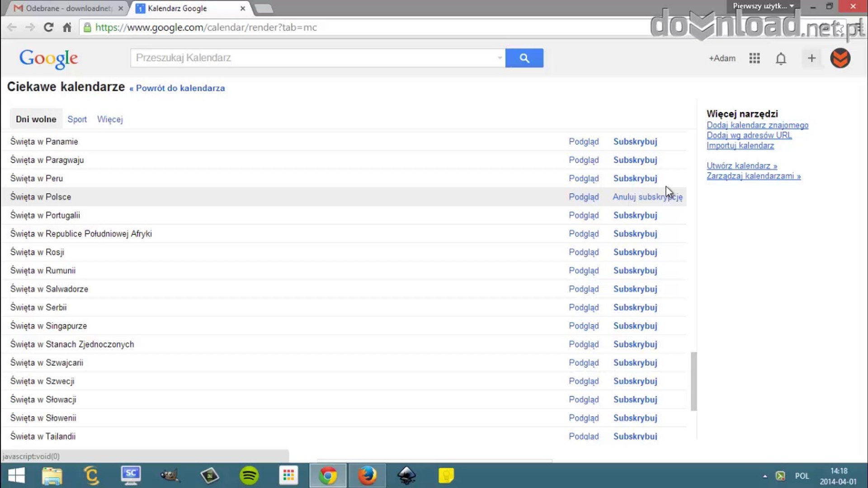Launch Firefox from the taskbar
The width and height of the screenshot is (868, 488).
point(367,475)
